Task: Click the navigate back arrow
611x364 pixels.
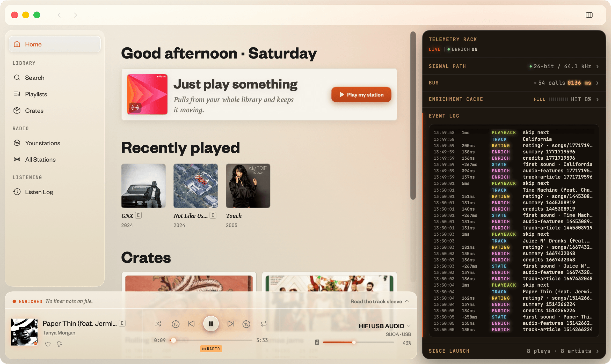Action: click(x=59, y=15)
